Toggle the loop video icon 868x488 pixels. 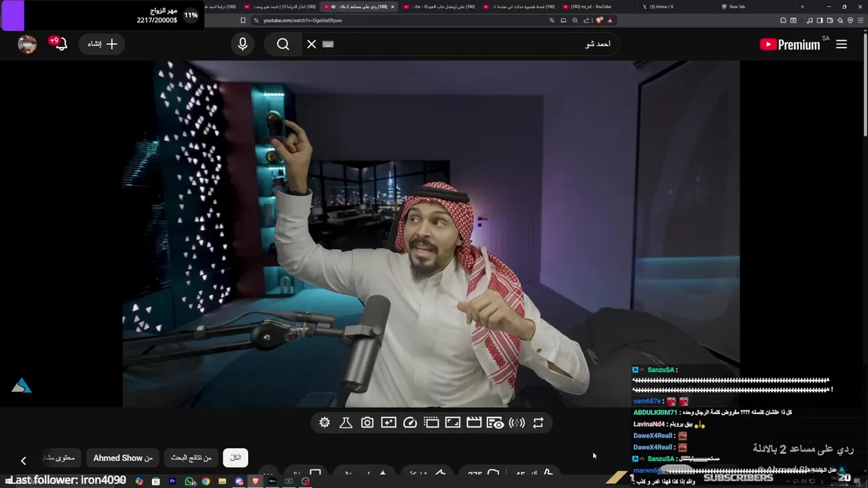coord(538,423)
